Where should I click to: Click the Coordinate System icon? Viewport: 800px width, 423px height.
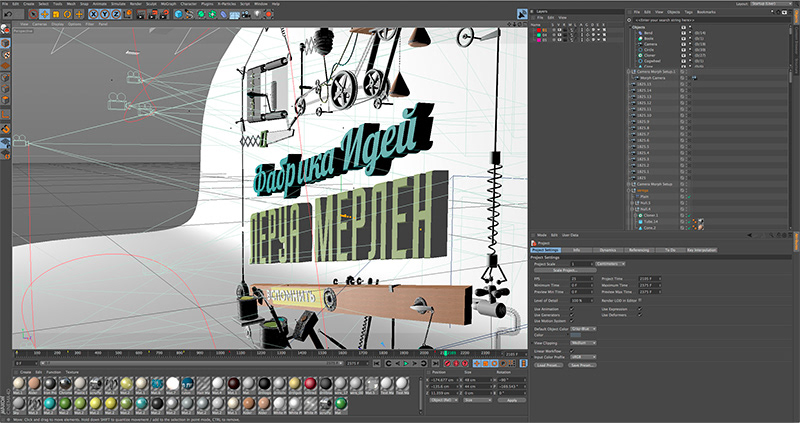[127, 14]
